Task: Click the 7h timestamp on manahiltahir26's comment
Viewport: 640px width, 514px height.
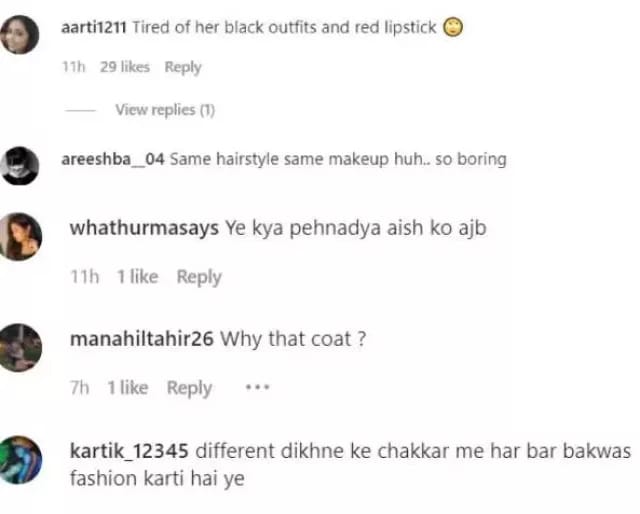Action: click(x=80, y=388)
